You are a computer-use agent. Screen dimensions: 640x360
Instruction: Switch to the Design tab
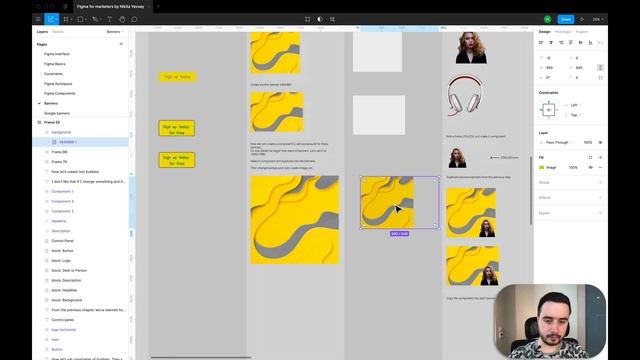(544, 32)
